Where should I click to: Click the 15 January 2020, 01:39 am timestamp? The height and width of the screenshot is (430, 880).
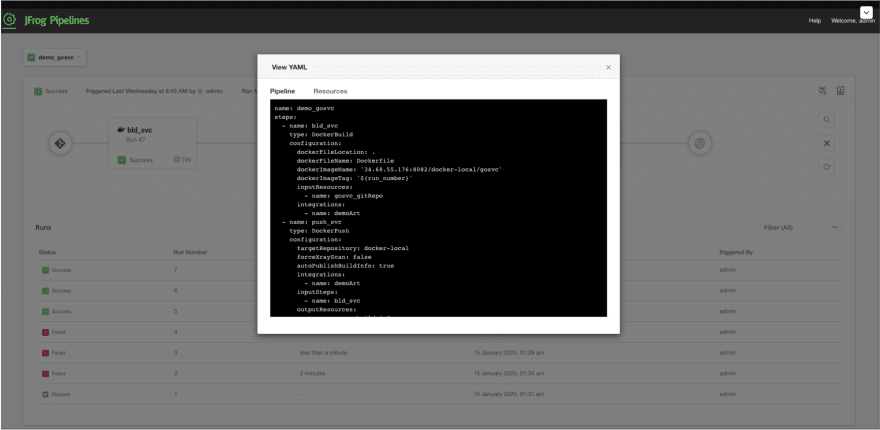click(509, 353)
